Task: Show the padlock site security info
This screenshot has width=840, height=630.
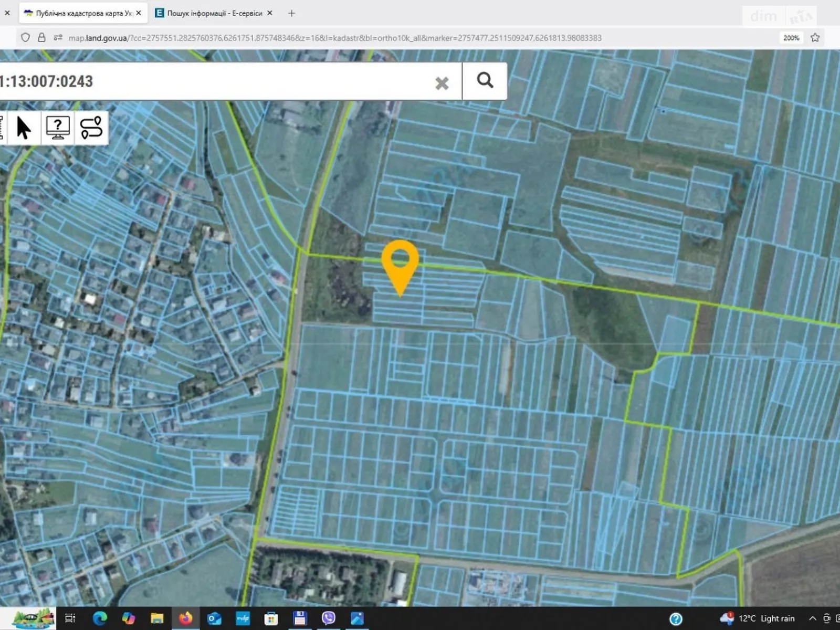Action: (41, 38)
